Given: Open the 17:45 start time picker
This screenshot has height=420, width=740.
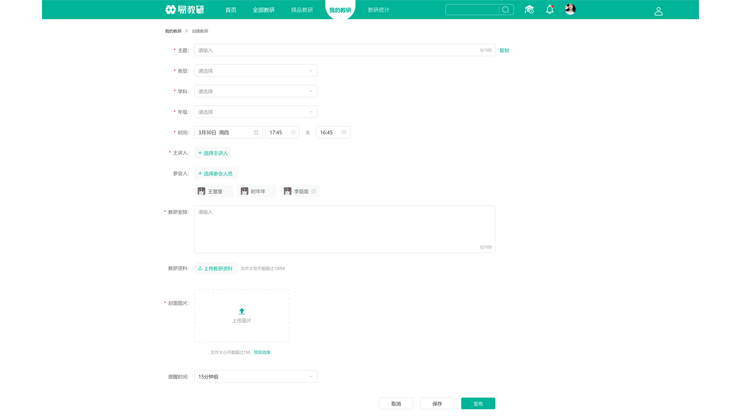Looking at the screenshot, I should point(282,133).
